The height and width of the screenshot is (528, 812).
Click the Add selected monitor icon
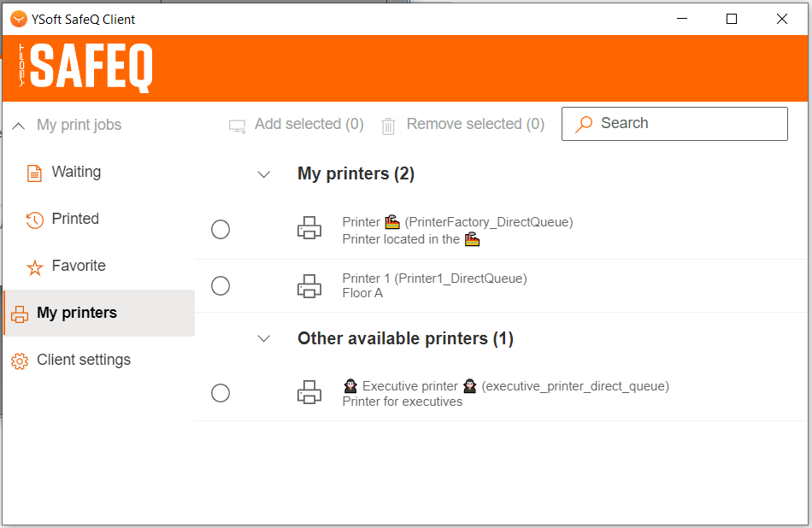pos(237,126)
